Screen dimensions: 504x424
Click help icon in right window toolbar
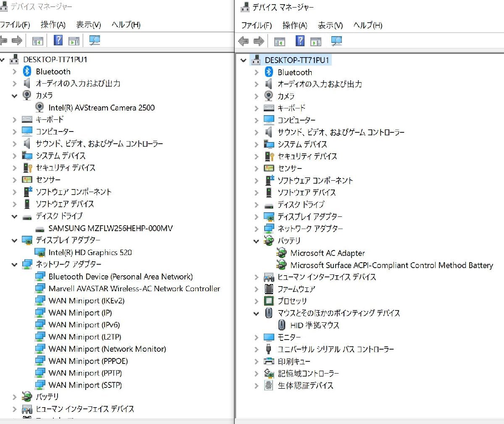[x=300, y=41]
